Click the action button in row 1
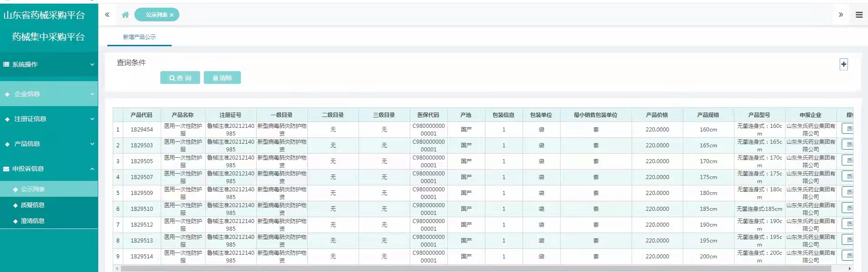 tap(848, 129)
